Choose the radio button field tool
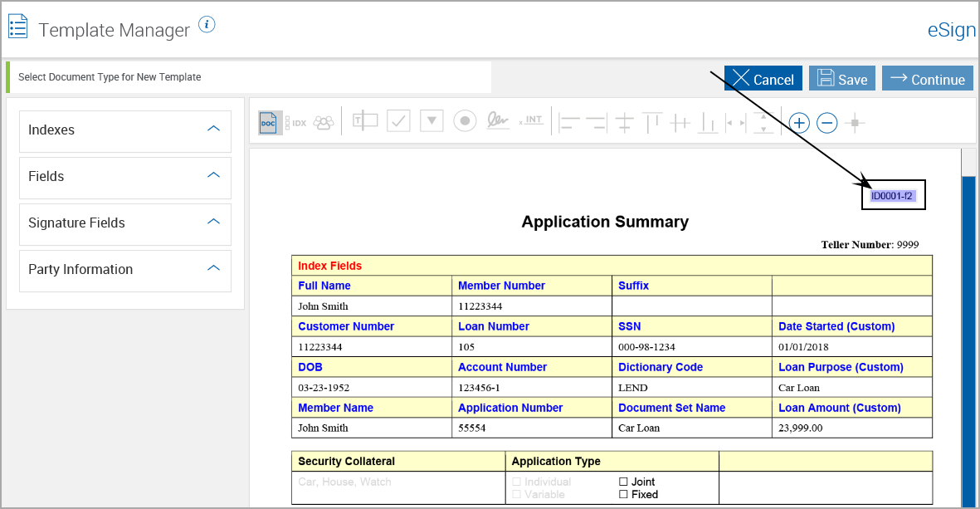 [x=465, y=120]
